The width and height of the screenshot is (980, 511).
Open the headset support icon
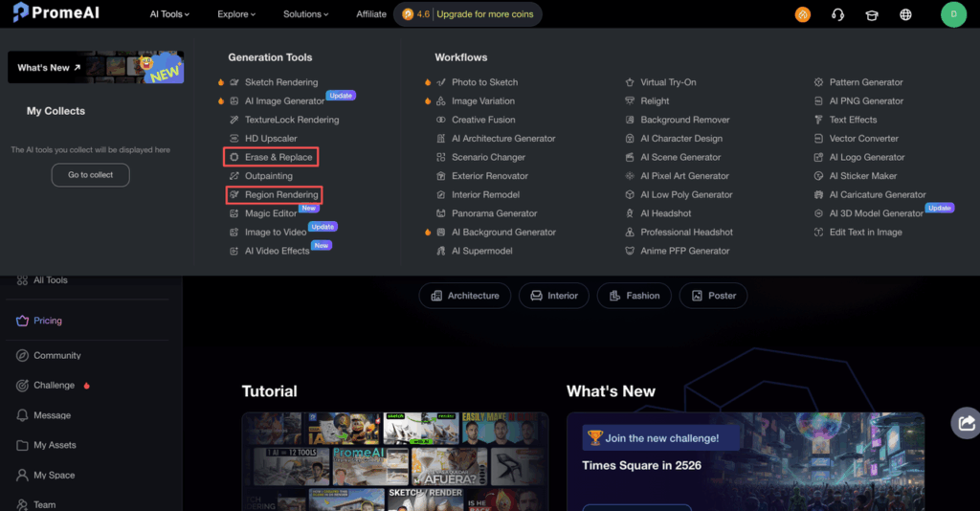(837, 14)
